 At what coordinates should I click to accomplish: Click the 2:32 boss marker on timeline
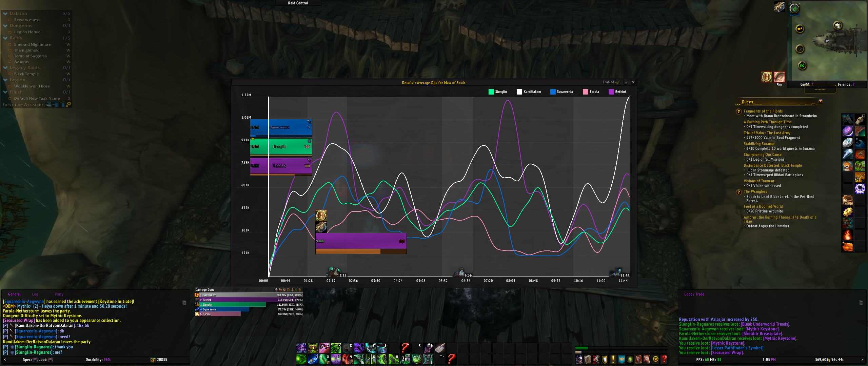(x=337, y=272)
